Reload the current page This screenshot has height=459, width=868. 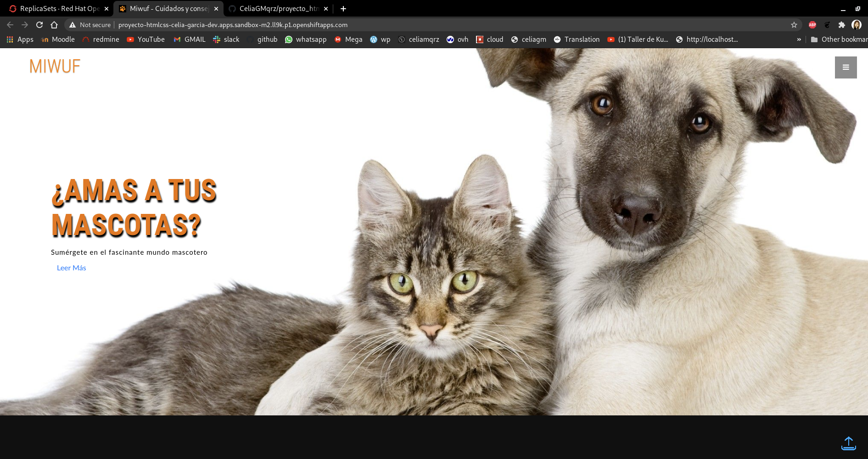click(x=39, y=25)
